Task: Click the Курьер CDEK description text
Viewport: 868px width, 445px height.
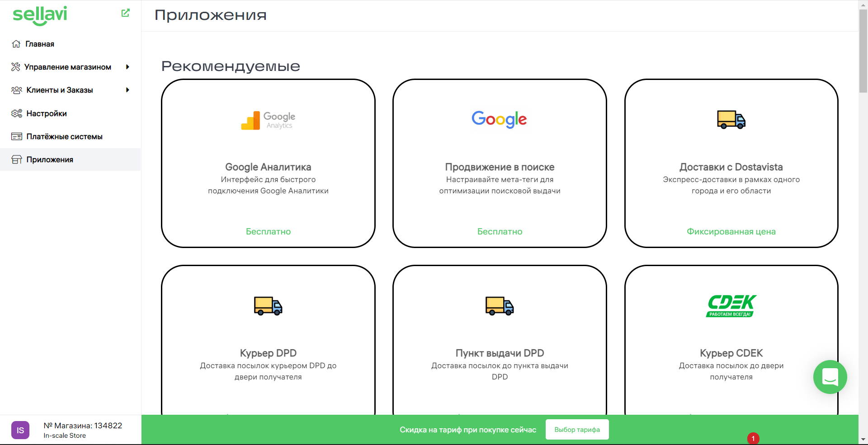Action: [x=731, y=371]
